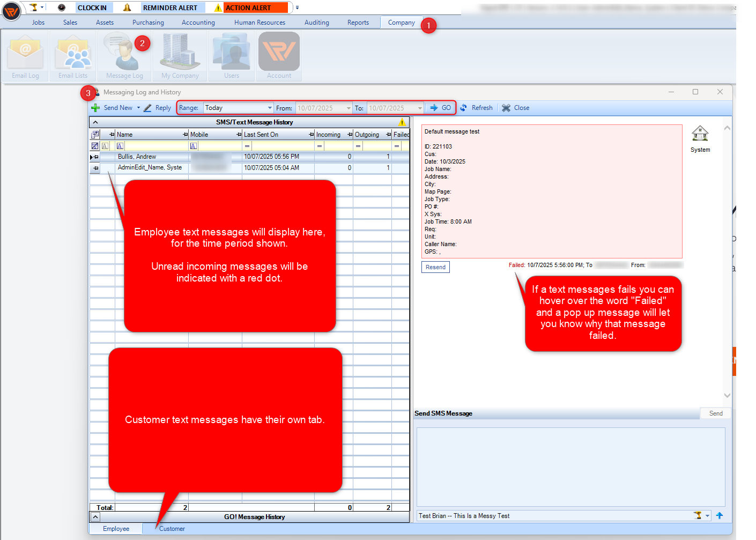Click the System house icon
The height and width of the screenshot is (540, 756).
point(700,133)
